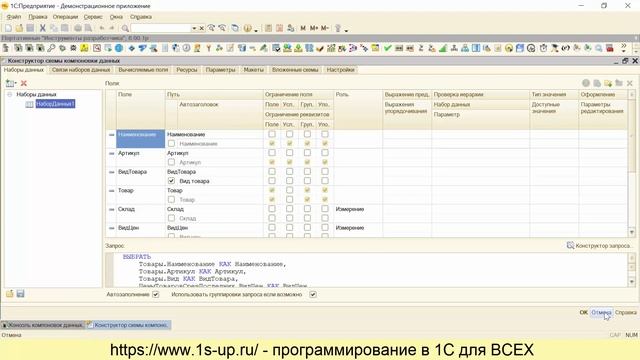The width and height of the screenshot is (640, 360).
Task: Clear the search box with X icon
Action: (201, 28)
